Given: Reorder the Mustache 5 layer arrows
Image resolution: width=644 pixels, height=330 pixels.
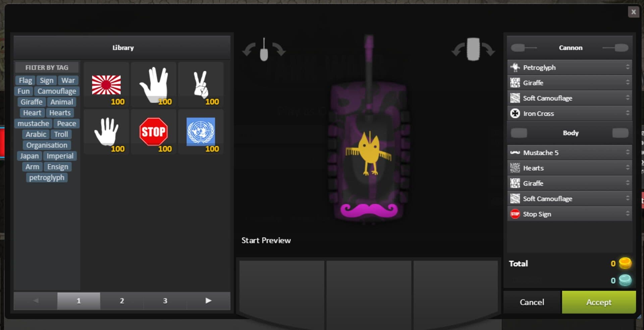Looking at the screenshot, I should pos(627,152).
